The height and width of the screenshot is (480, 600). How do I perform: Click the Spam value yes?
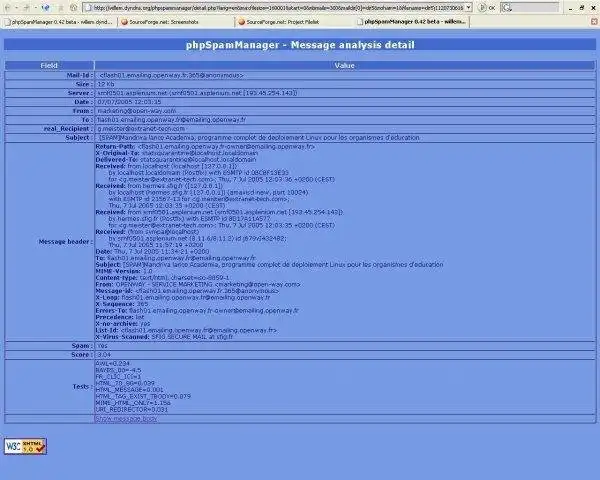click(x=103, y=346)
